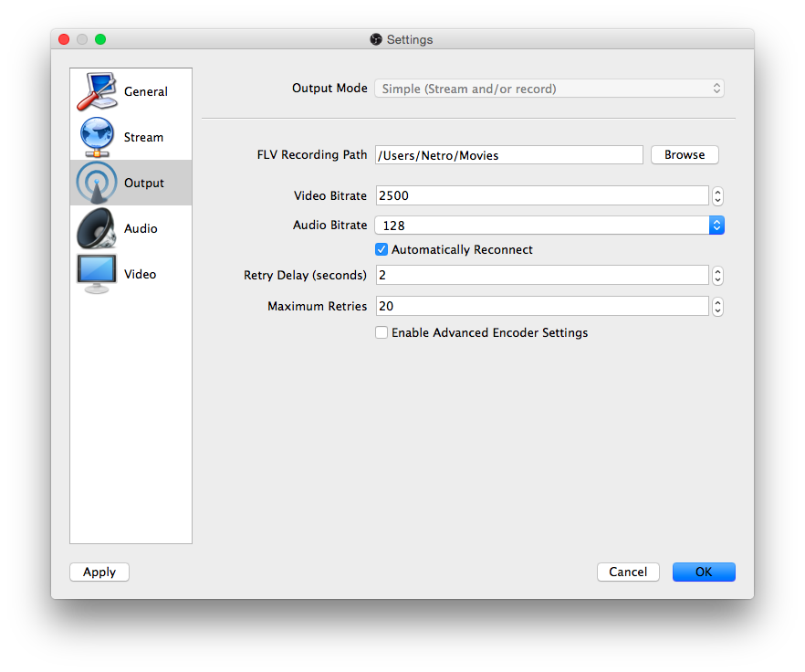Open the Output Mode dropdown

(549, 89)
